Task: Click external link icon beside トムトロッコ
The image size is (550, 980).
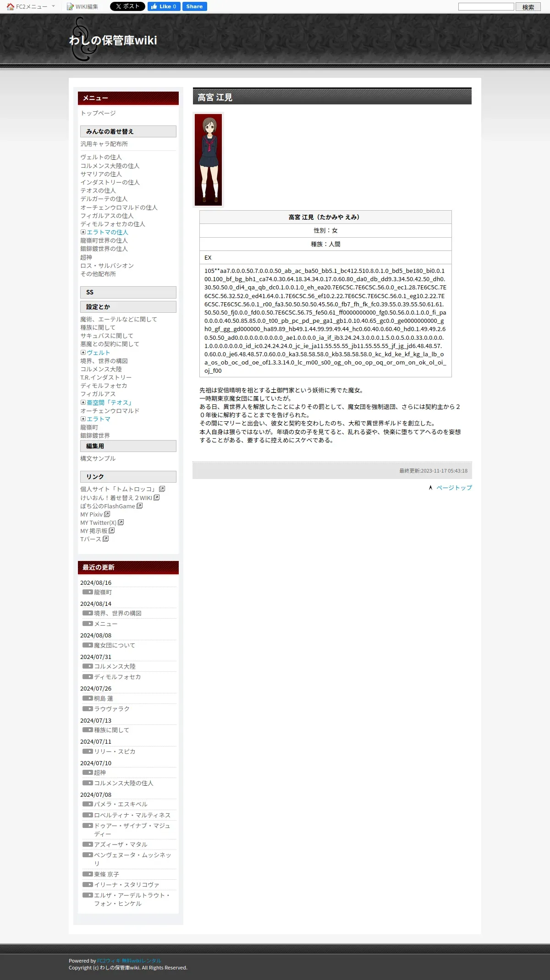Action: click(x=162, y=489)
